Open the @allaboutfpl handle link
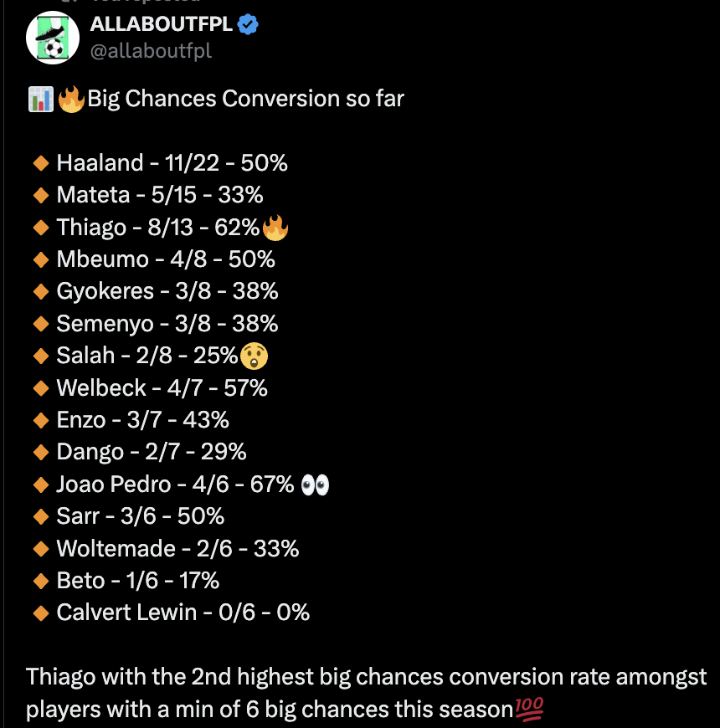Viewport: 720px width, 728px height. tap(151, 51)
